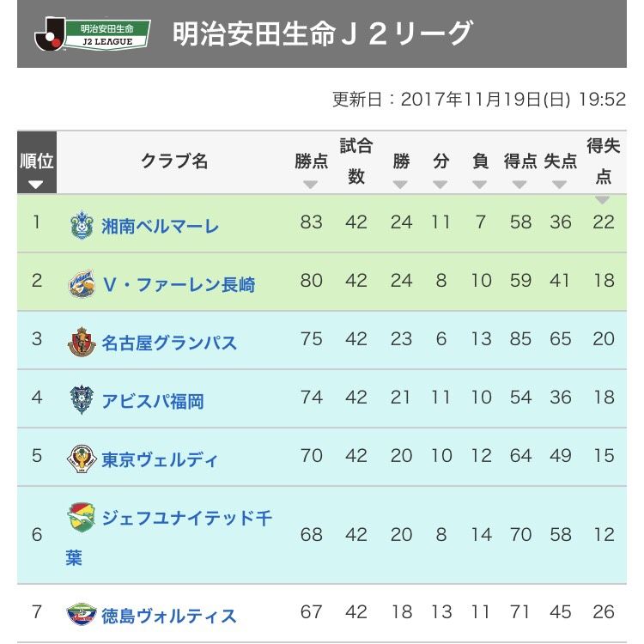Sort table by 順位 rank arrow
The height and width of the screenshot is (644, 644).
pos(36,185)
